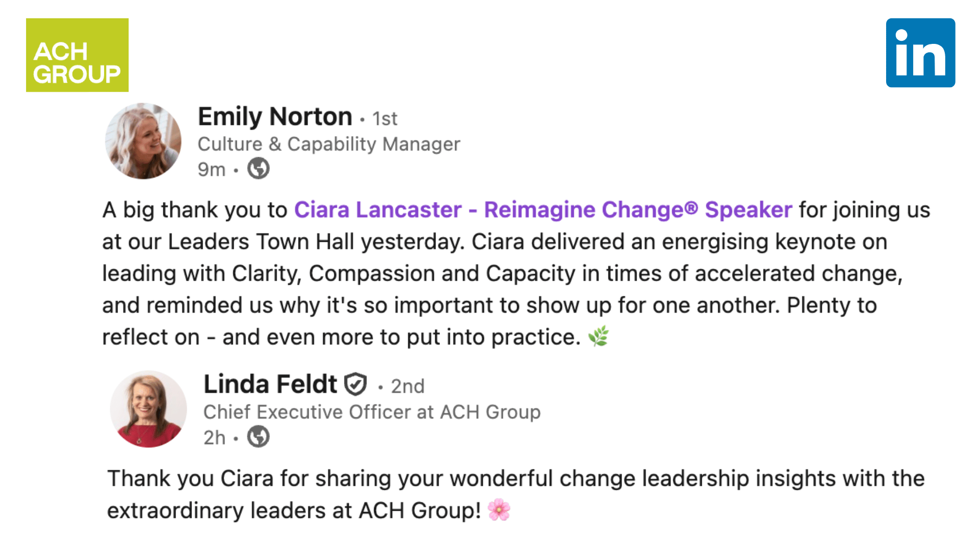Open the Ciara Lancaster mention link
The image size is (980, 551).
click(x=543, y=210)
